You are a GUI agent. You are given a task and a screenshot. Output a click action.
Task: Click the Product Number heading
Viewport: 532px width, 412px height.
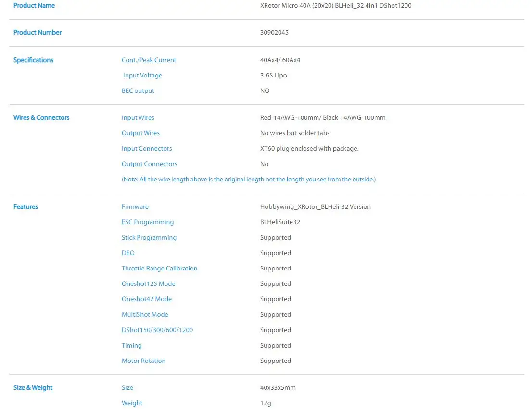38,32
